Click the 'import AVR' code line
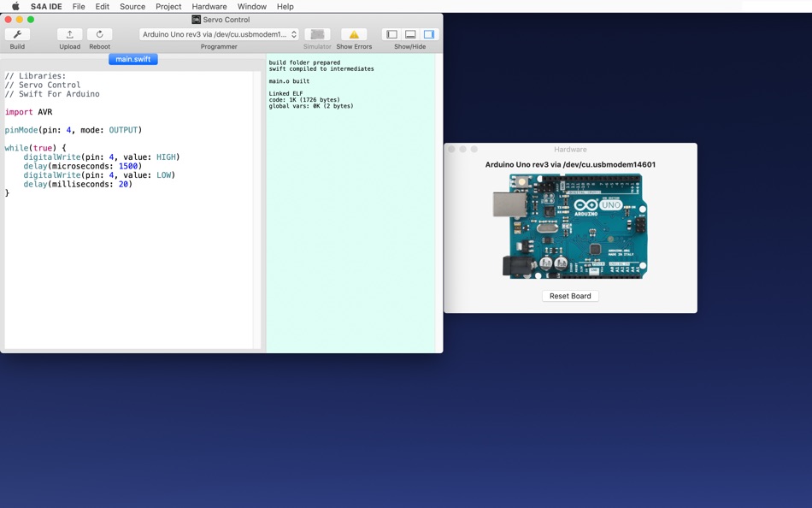 [28, 112]
